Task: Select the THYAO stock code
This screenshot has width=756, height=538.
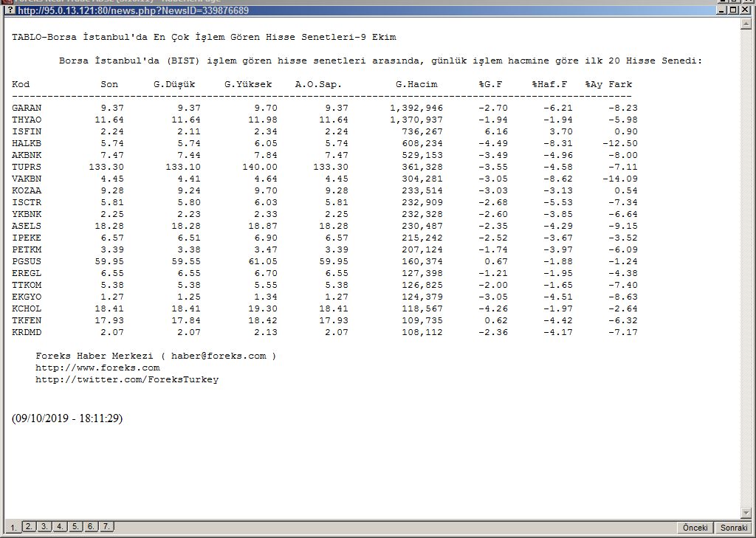Action: [27, 120]
